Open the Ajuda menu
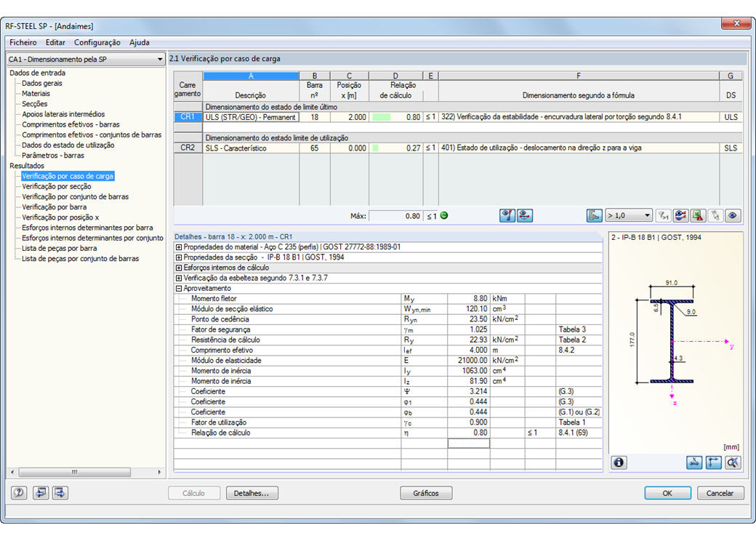The image size is (756, 541). click(140, 42)
